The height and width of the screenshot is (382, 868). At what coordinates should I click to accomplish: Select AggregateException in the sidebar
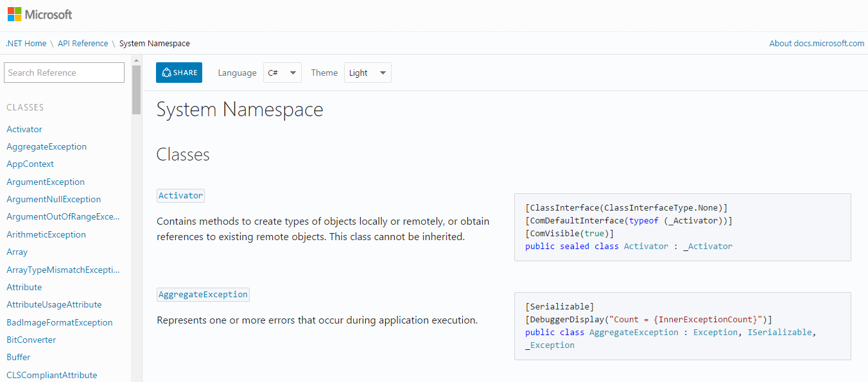pos(46,146)
